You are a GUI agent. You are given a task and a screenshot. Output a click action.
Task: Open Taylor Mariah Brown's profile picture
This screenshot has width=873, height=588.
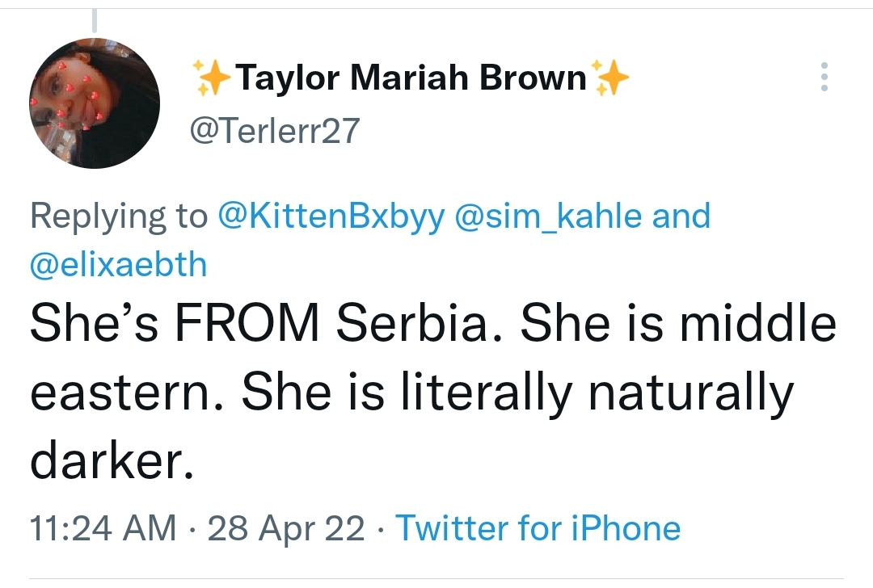tap(94, 103)
